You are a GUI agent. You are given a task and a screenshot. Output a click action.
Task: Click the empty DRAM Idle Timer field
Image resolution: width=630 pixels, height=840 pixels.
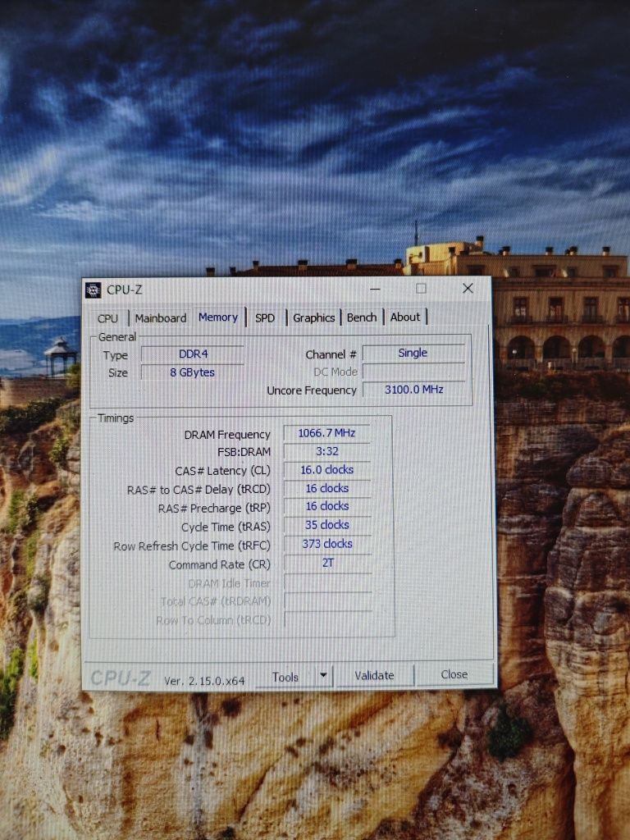(x=328, y=582)
